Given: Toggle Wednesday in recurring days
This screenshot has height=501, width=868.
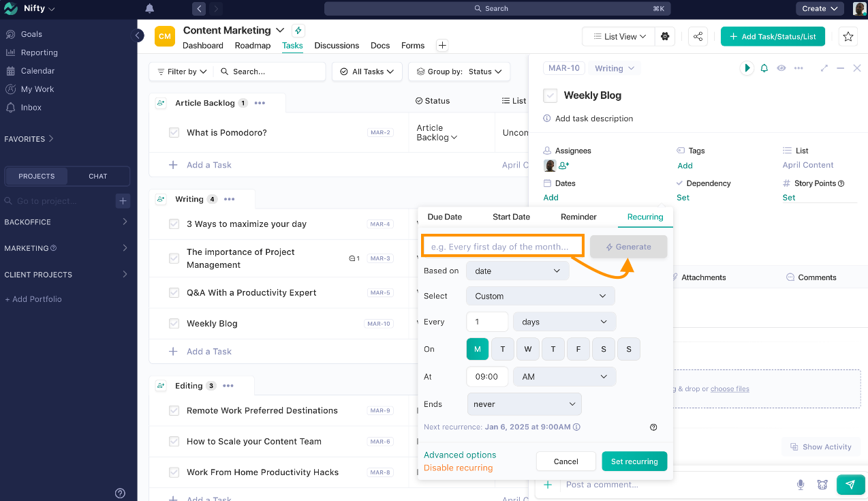Looking at the screenshot, I should (x=528, y=349).
